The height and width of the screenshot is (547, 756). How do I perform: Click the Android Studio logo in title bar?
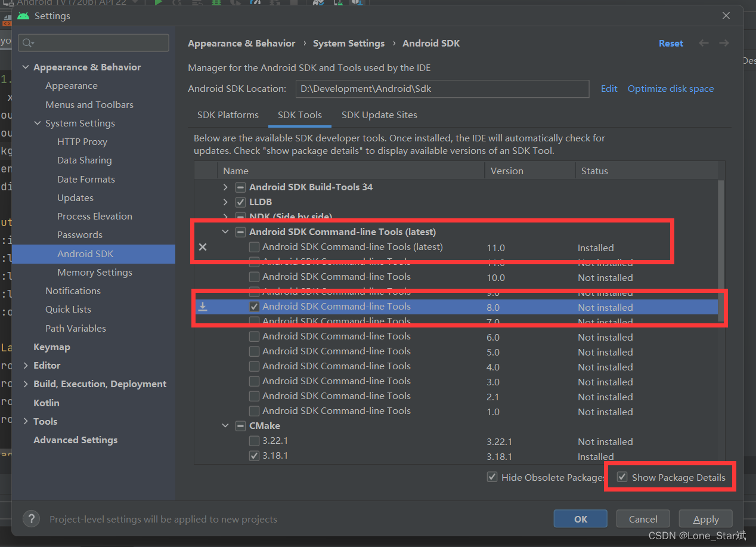pyautogui.click(x=23, y=16)
